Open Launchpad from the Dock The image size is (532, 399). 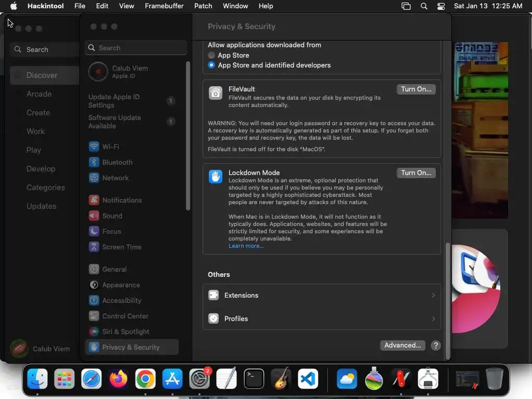pos(64,379)
